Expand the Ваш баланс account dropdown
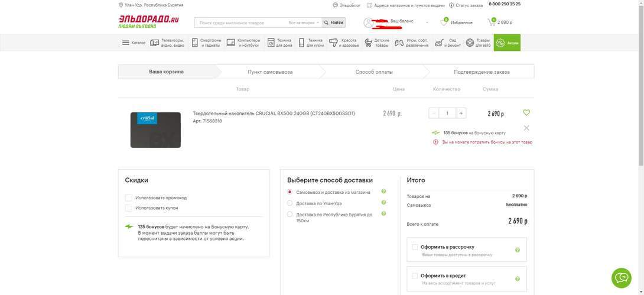Viewport: 644px width, 295px height. click(427, 22)
